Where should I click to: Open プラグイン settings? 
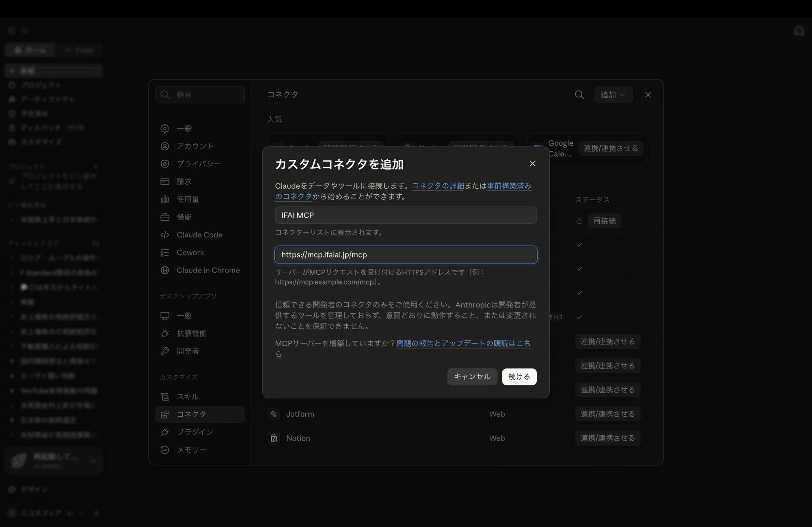tap(200, 432)
